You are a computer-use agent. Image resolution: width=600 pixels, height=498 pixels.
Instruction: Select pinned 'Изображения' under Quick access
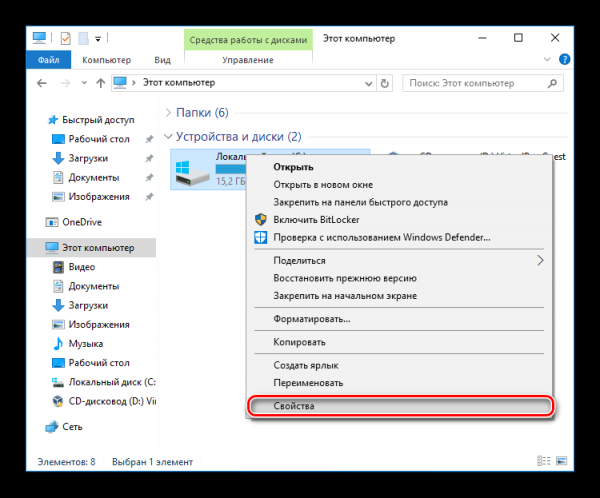click(x=99, y=197)
